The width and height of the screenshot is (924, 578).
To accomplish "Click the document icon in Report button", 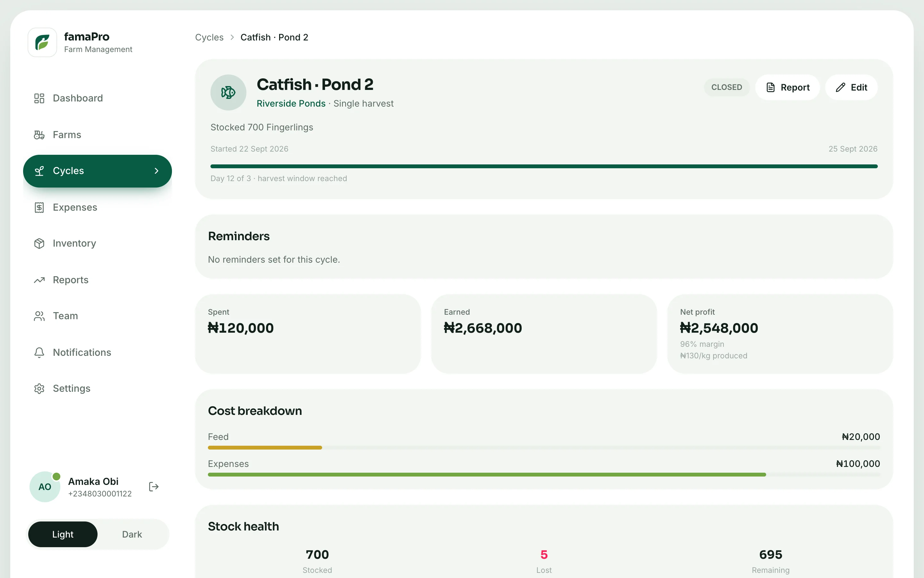I will pos(771,88).
